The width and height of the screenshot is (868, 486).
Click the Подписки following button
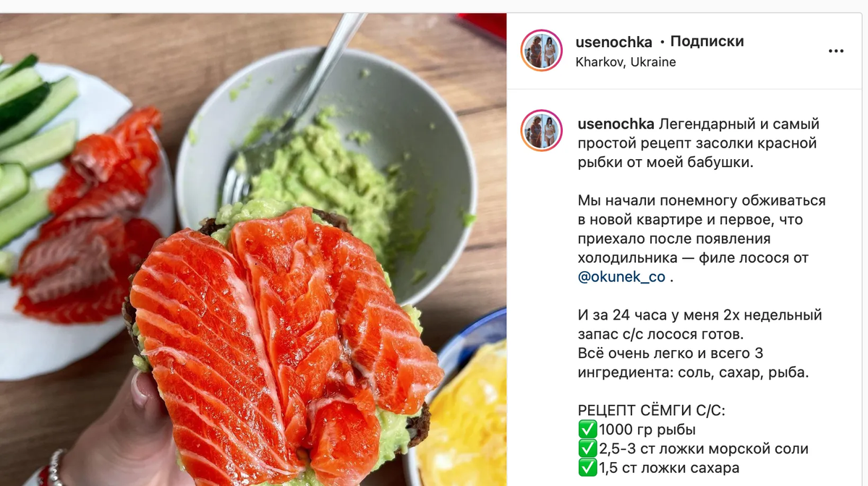coord(707,42)
